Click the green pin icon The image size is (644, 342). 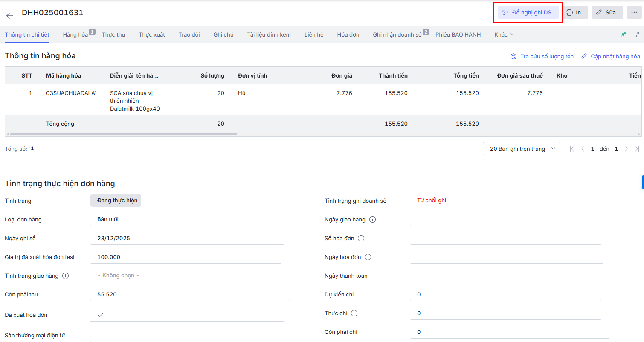click(623, 34)
